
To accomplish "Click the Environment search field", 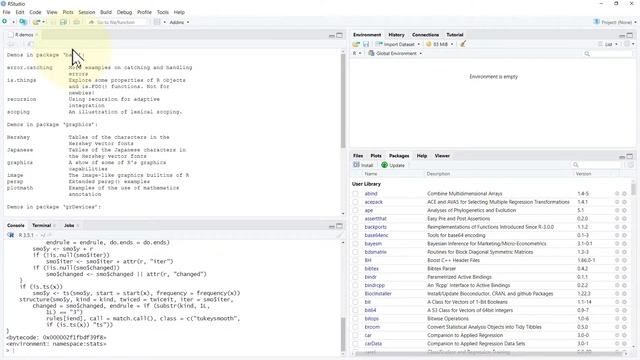I will (608, 53).
